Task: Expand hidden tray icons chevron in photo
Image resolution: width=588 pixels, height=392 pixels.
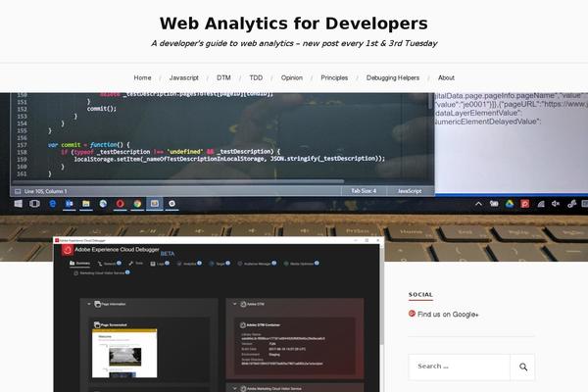Action: (478, 204)
